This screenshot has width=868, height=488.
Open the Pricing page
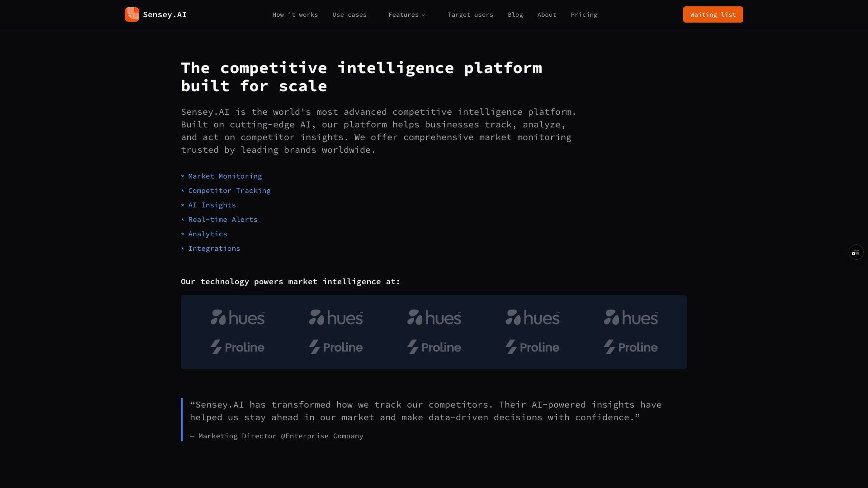[x=584, y=14]
